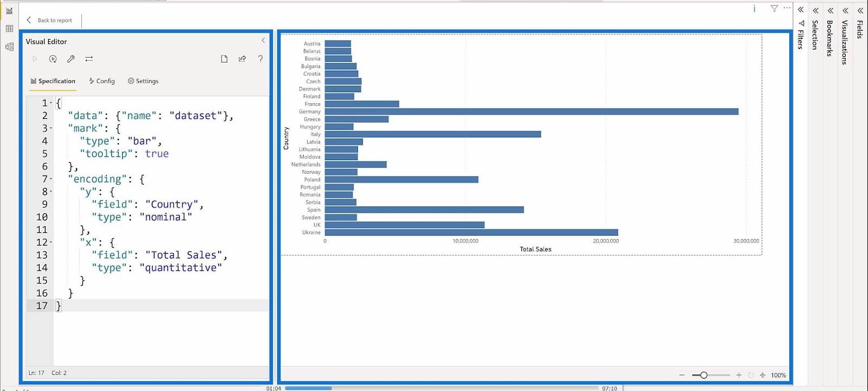Screen dimensions: 868x391
Task: Click the 30,000,000 axis tick label
Action: pyautogui.click(x=746, y=241)
